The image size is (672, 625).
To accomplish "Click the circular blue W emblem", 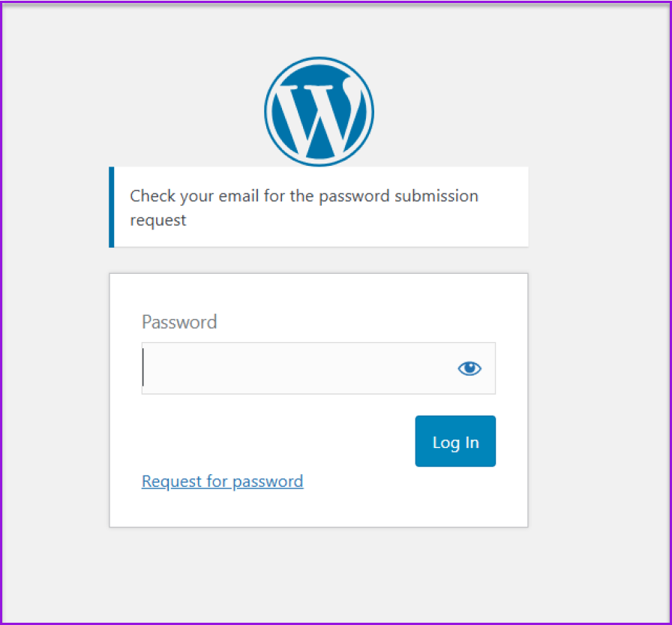I will point(319,112).
